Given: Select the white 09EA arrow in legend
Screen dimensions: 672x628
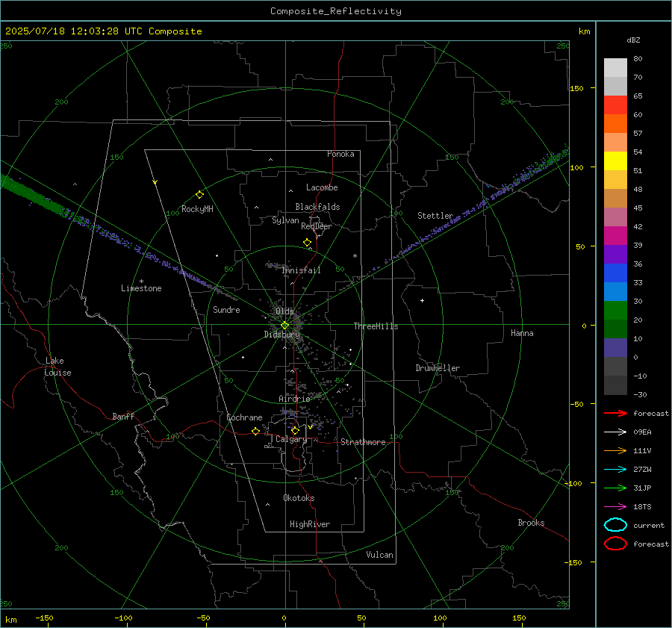Looking at the screenshot, I should coord(615,432).
